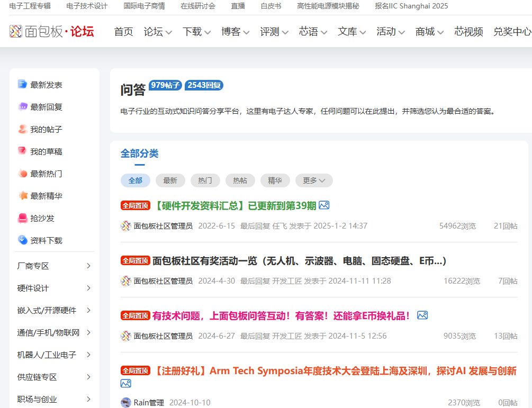
Task: Open 芯视频 from the top menu
Action: (x=468, y=32)
